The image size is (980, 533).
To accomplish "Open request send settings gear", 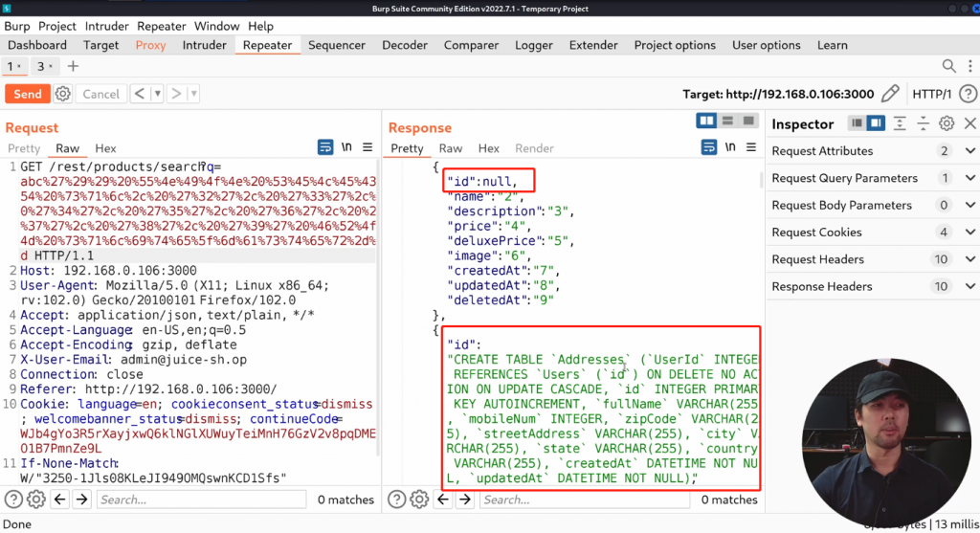I will point(62,94).
